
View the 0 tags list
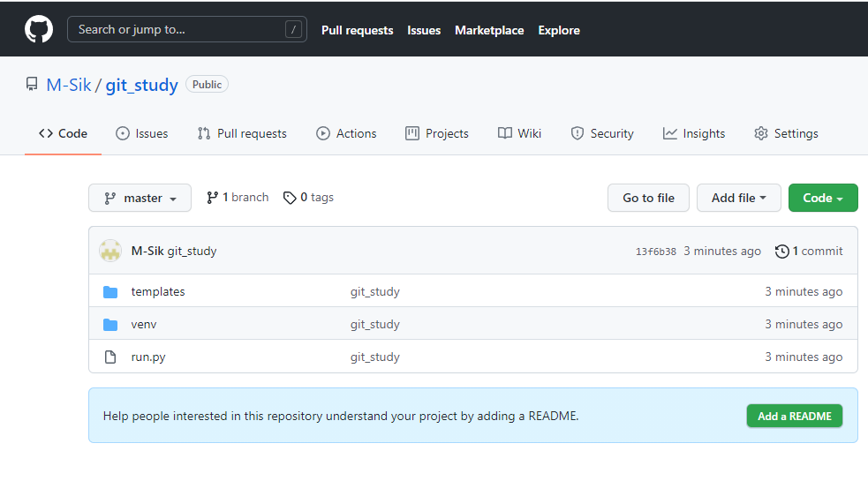tap(308, 197)
